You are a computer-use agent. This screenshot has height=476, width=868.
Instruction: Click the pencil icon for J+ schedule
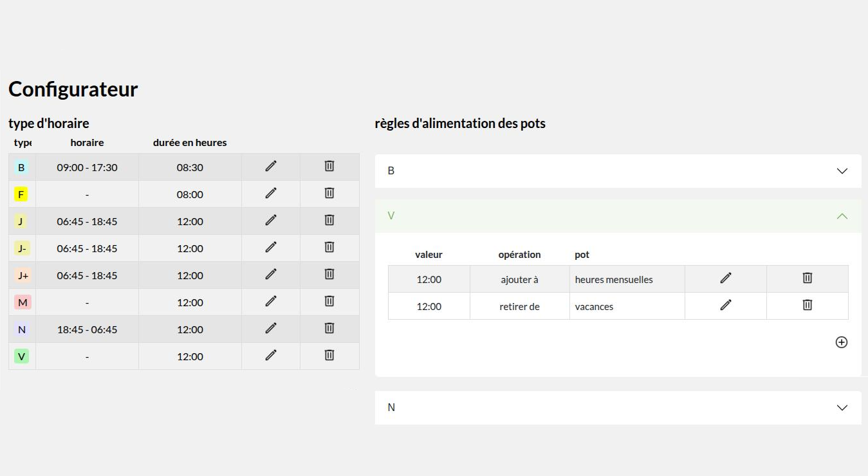271,275
